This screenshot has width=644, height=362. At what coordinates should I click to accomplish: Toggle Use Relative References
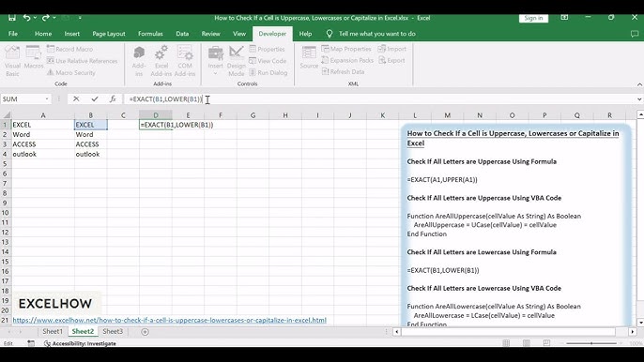click(83, 61)
